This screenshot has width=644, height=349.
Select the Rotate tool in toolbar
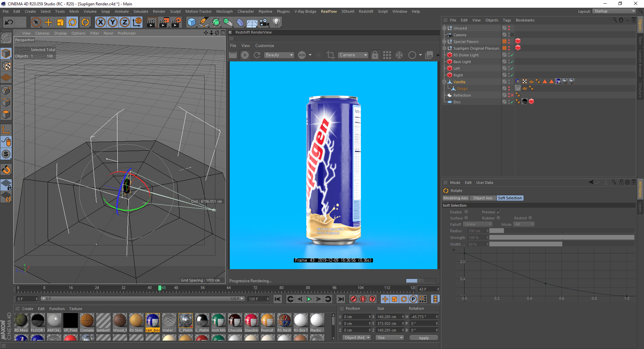pos(72,22)
